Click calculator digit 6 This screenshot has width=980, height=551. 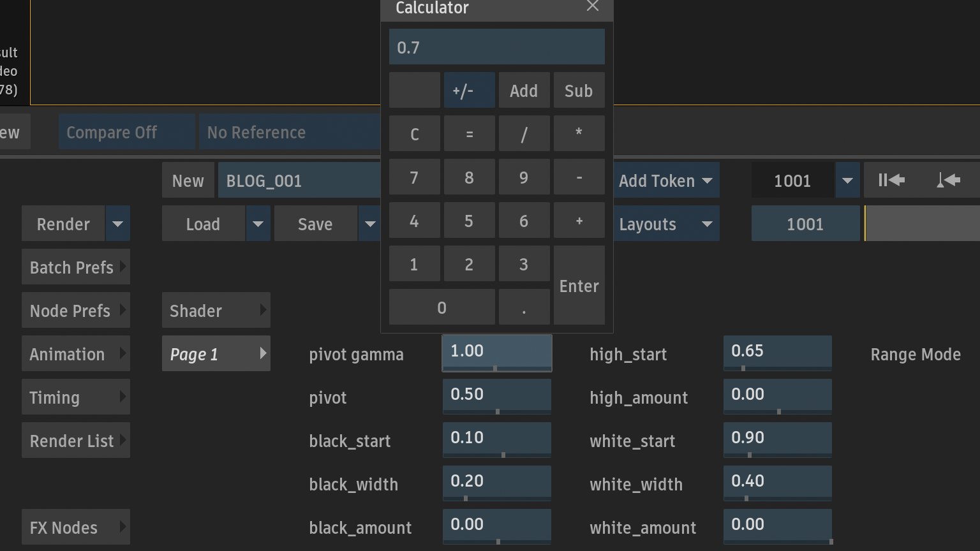click(x=524, y=220)
